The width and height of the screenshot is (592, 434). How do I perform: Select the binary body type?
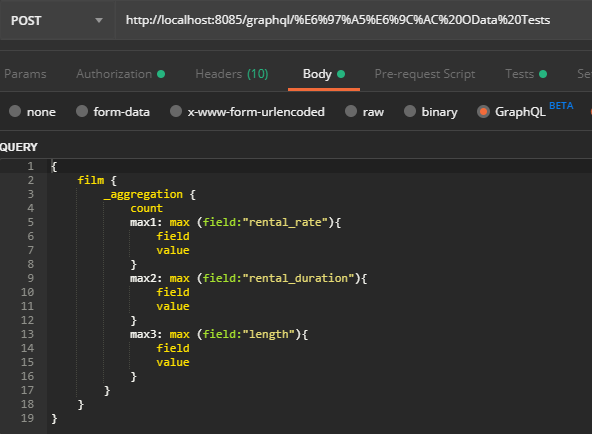pos(431,112)
